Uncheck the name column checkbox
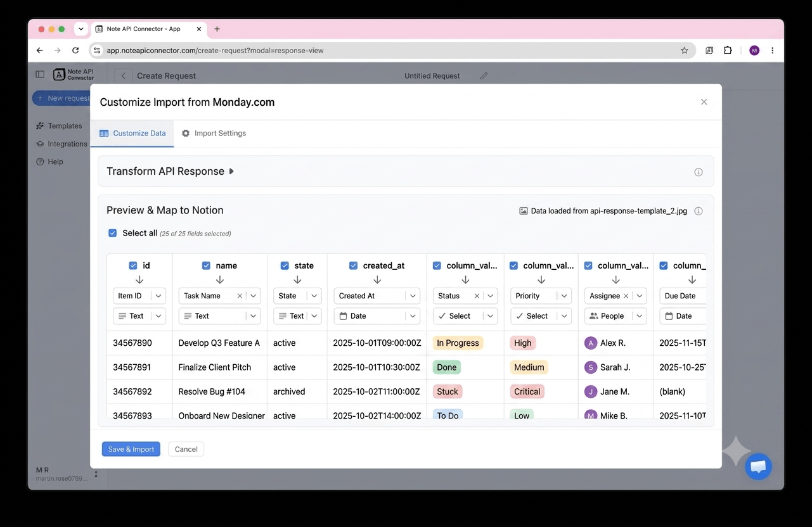Viewport: 812px width, 527px height. pos(206,266)
